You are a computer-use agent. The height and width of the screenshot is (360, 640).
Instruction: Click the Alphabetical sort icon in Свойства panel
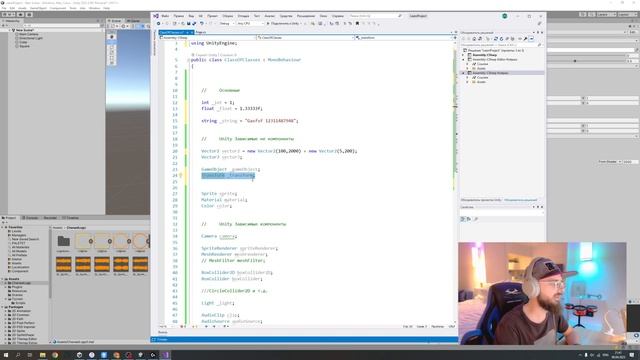point(469,219)
